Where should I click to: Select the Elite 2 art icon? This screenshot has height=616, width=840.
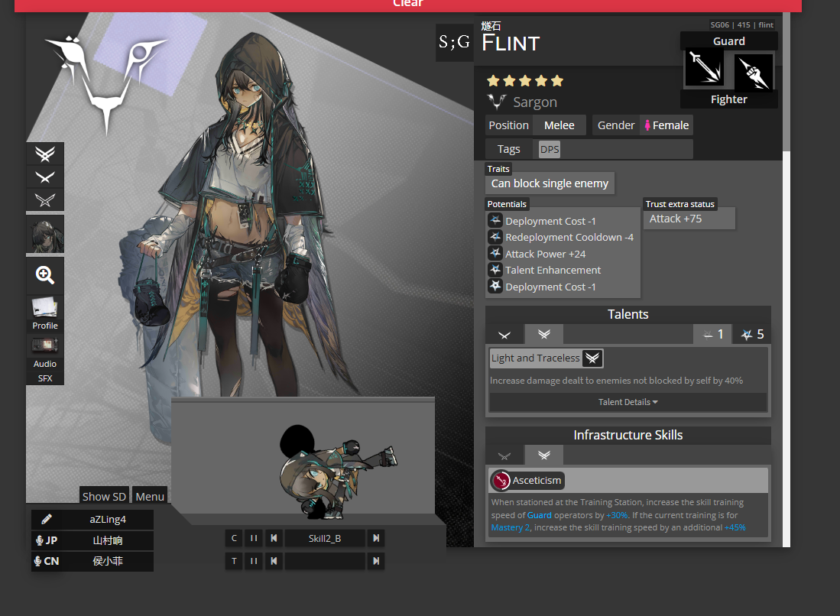coord(45,154)
